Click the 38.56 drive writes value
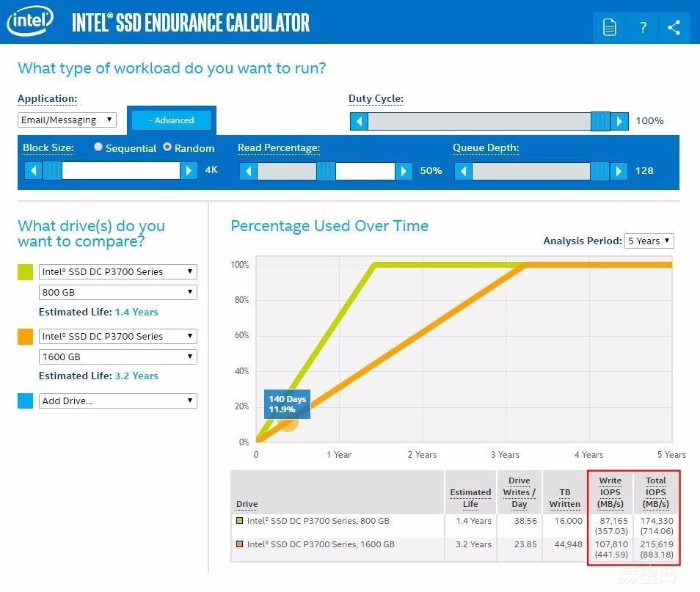The height and width of the screenshot is (592, 700). 525,521
